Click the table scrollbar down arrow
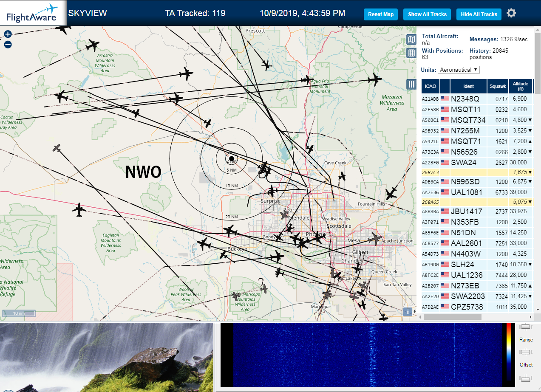This screenshot has width=541, height=392. 537,310
